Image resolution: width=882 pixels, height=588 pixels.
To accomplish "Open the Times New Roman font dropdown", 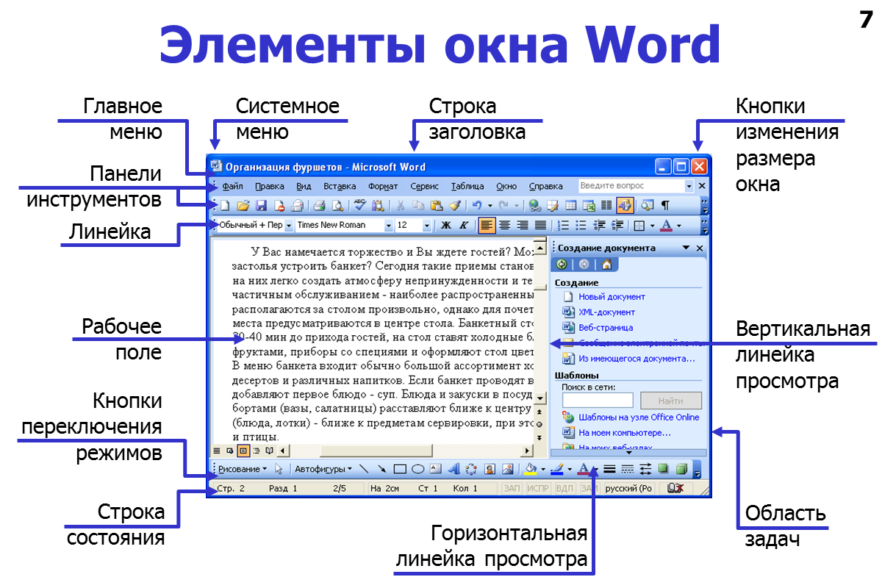I will click(x=390, y=226).
